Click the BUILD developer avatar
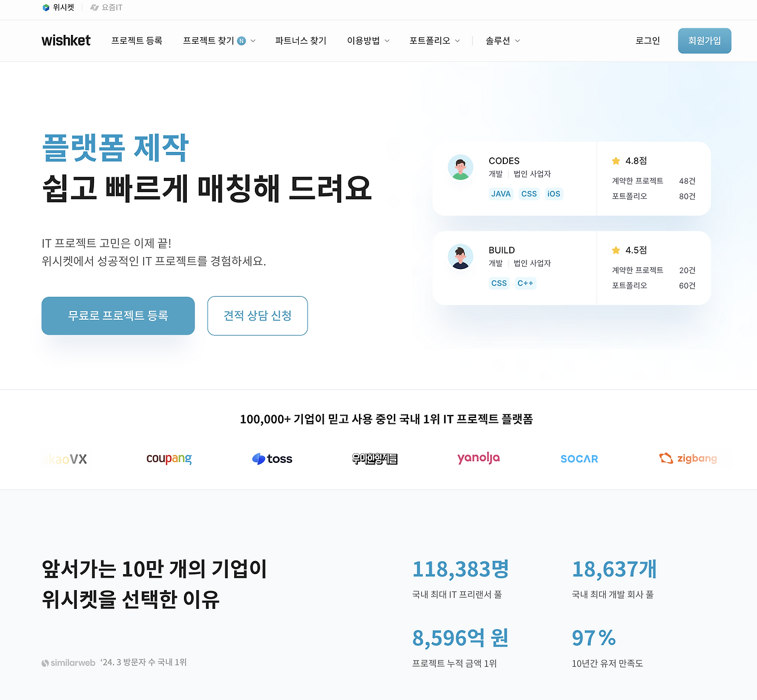 click(461, 257)
